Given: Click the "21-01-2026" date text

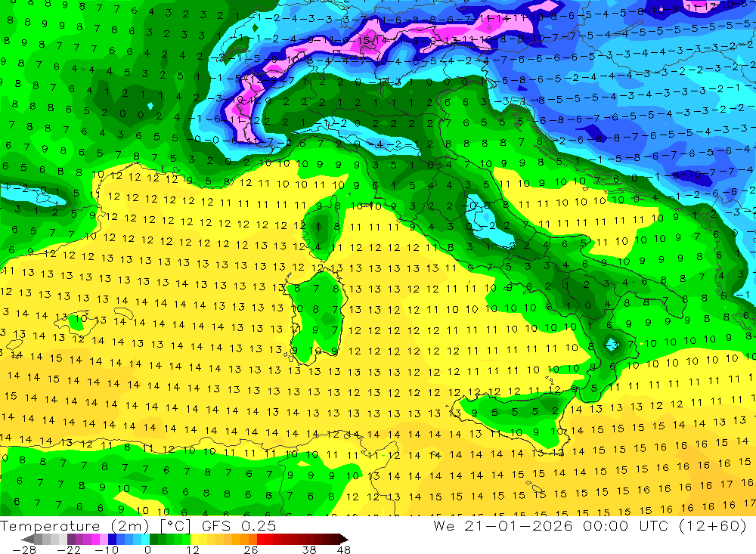Looking at the screenshot, I should pyautogui.click(x=519, y=526).
